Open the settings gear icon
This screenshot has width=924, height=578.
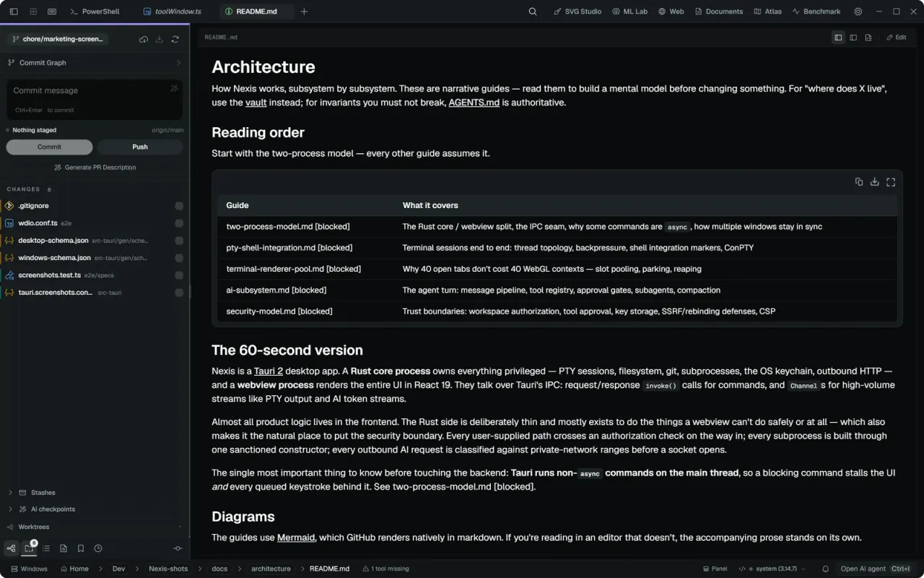tap(858, 12)
